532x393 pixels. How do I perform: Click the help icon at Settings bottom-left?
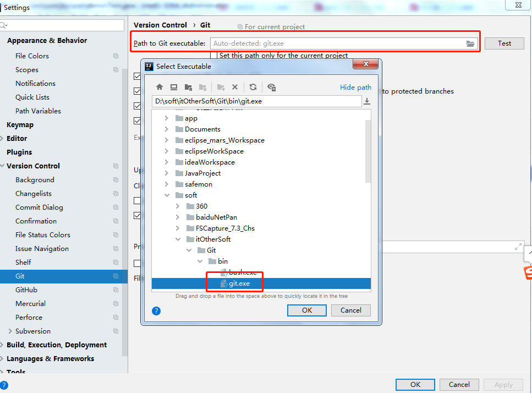pyautogui.click(x=4, y=385)
